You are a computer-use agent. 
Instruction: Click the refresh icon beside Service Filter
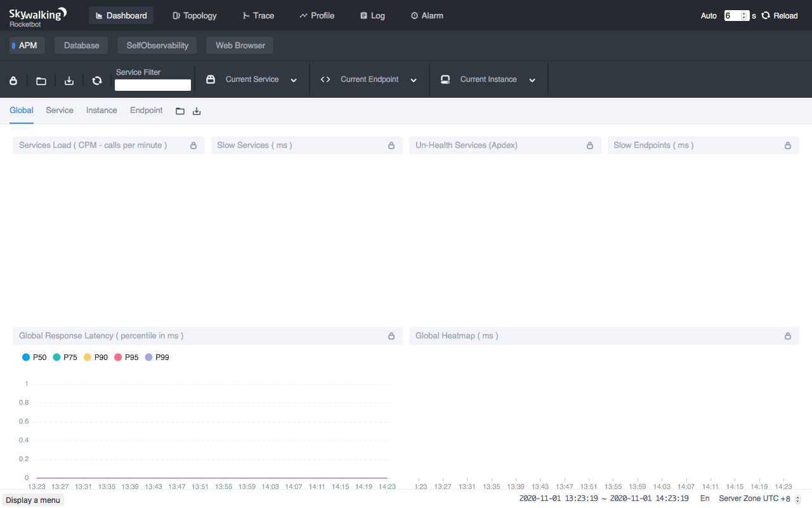click(97, 81)
